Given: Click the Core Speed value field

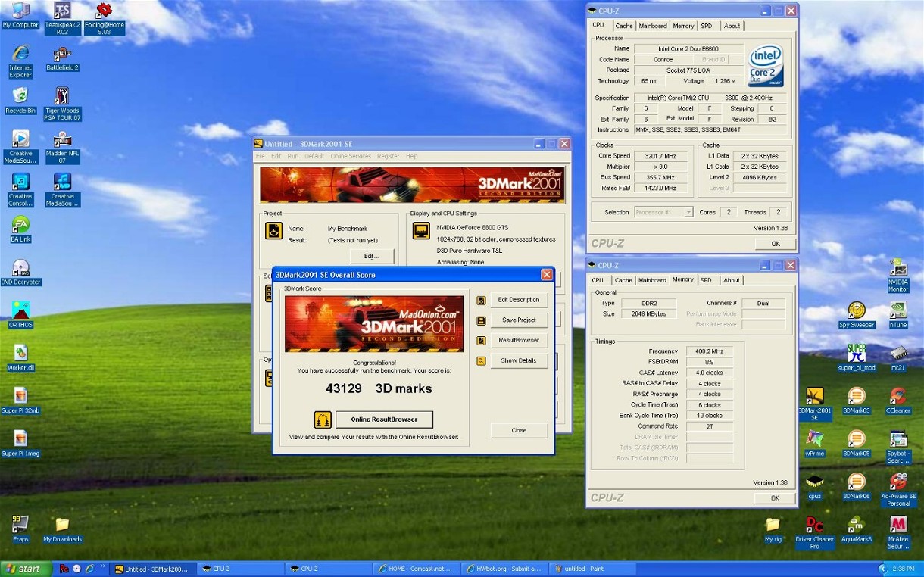Looking at the screenshot, I should pos(660,156).
